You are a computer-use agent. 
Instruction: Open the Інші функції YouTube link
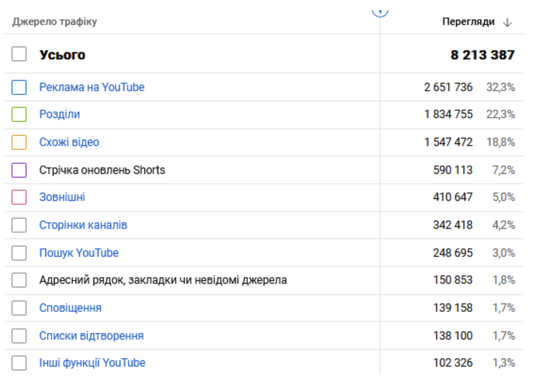(92, 363)
